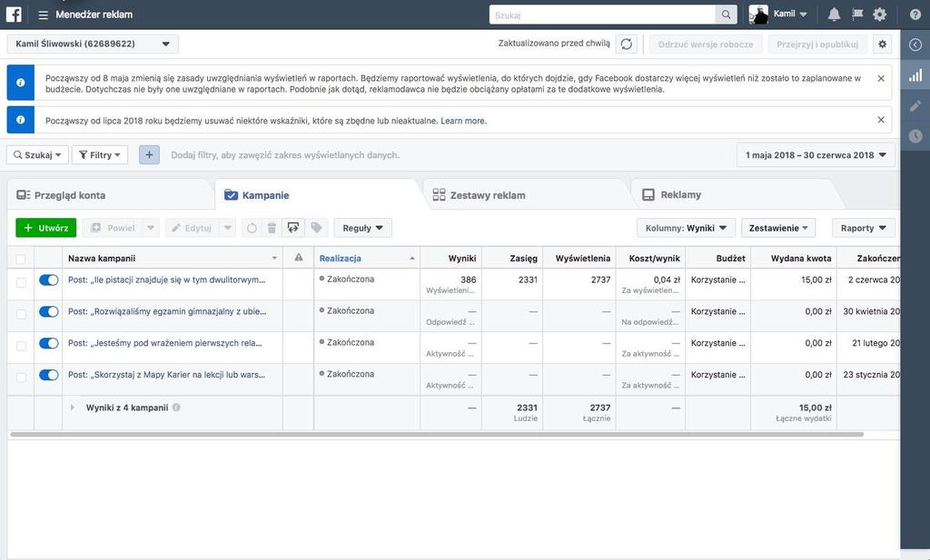Check the box for the Mapy Karier campaign
The width and height of the screenshot is (930, 560).
tap(21, 377)
